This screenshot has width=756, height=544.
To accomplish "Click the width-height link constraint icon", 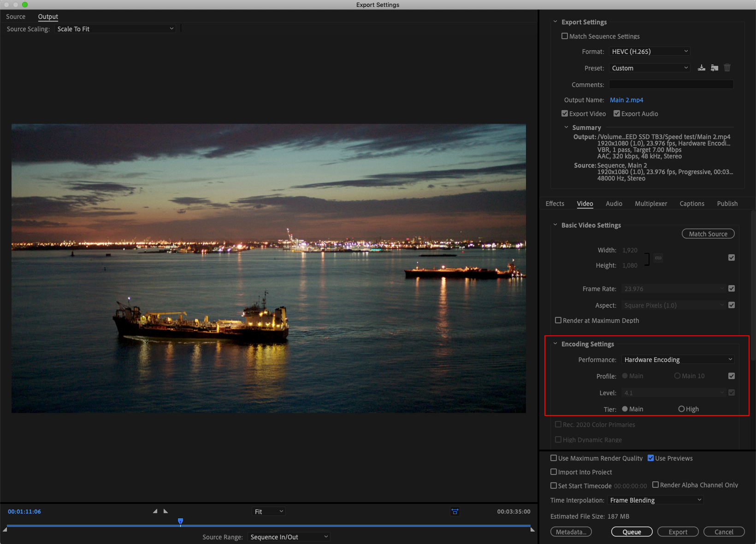I will [x=658, y=258].
